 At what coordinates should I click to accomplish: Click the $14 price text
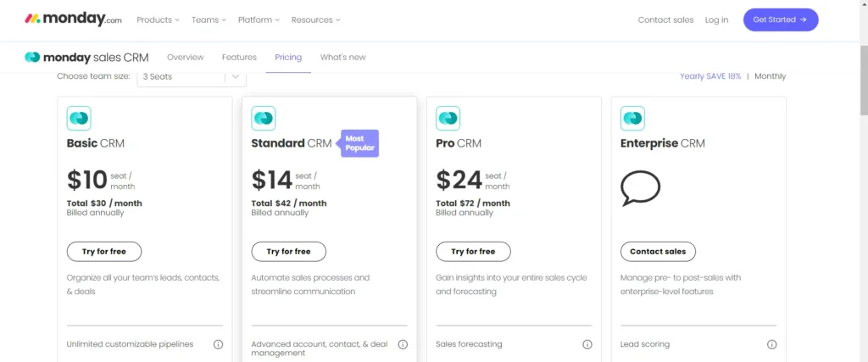pos(272,180)
